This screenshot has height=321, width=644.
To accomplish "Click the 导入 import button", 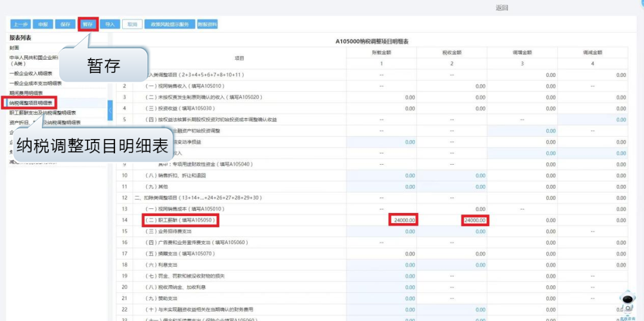I will pyautogui.click(x=110, y=24).
